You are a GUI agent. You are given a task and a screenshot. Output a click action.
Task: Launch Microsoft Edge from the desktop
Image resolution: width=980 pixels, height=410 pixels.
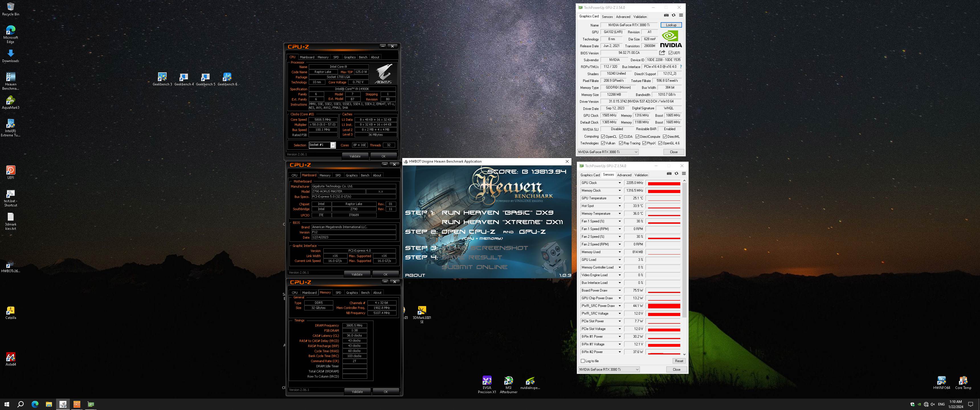11,34
